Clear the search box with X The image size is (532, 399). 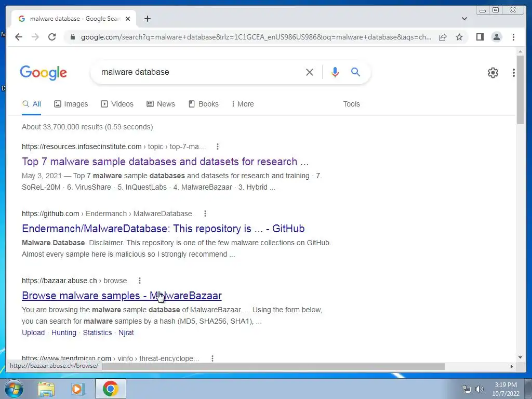pos(310,72)
